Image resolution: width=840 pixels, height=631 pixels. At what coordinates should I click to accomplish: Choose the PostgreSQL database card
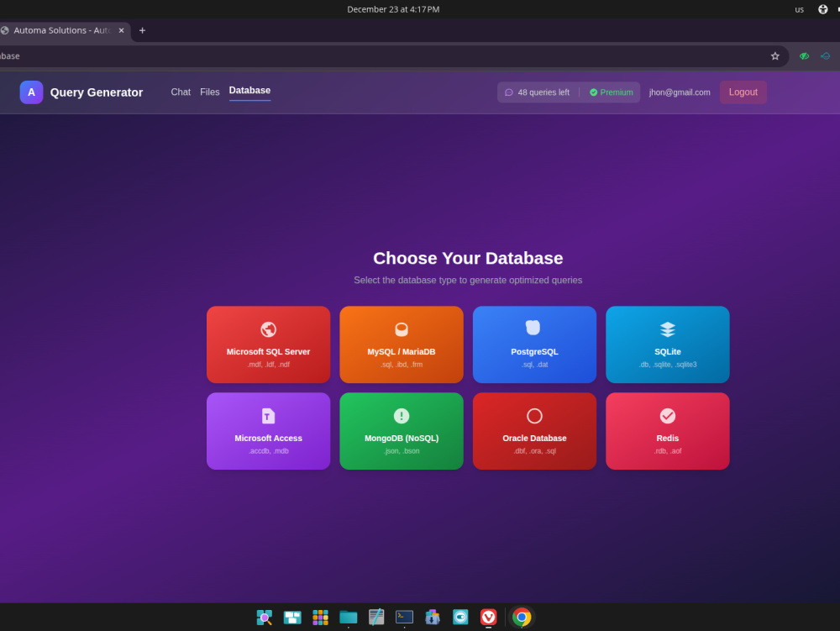point(534,344)
